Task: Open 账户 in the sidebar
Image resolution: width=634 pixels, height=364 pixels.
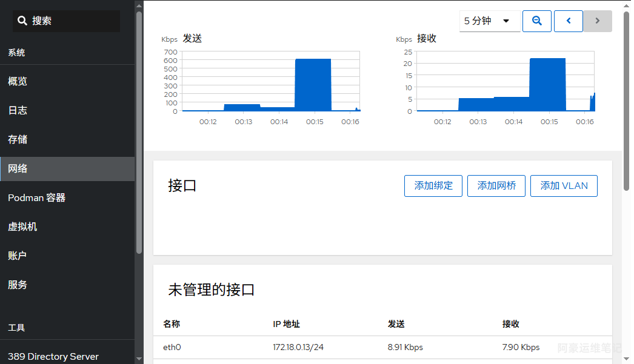Action: pyautogui.click(x=67, y=256)
